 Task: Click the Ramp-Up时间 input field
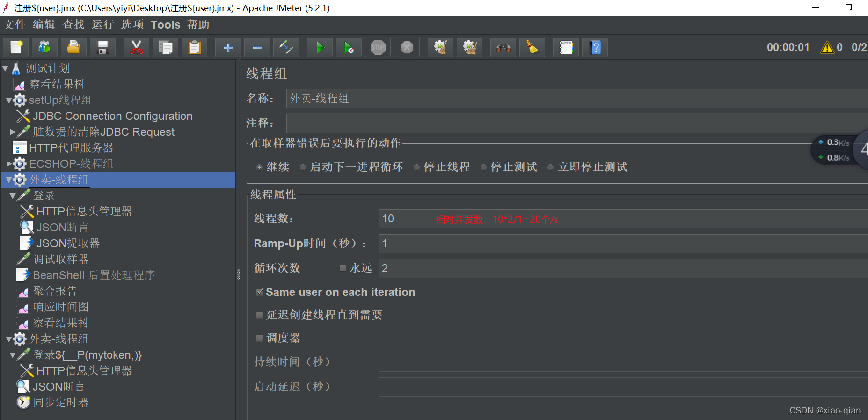[623, 243]
